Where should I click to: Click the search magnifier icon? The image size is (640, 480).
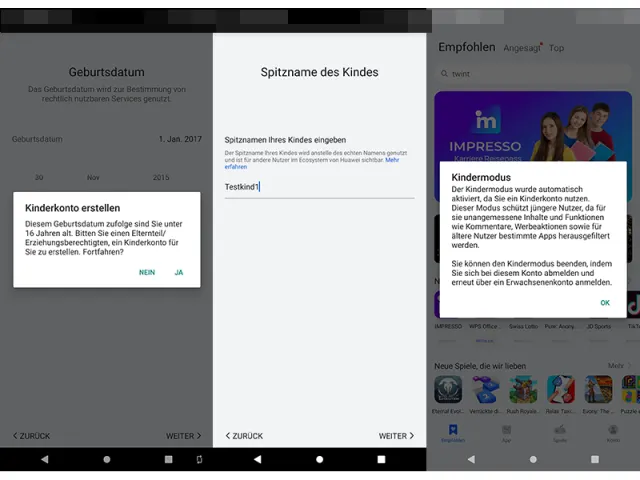coord(444,73)
